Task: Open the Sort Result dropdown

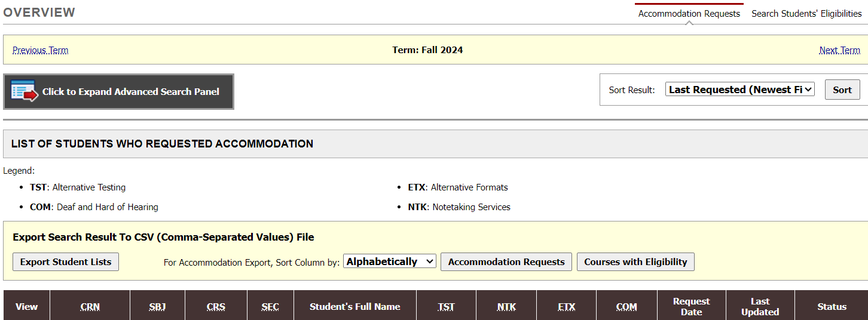Action: pos(739,90)
